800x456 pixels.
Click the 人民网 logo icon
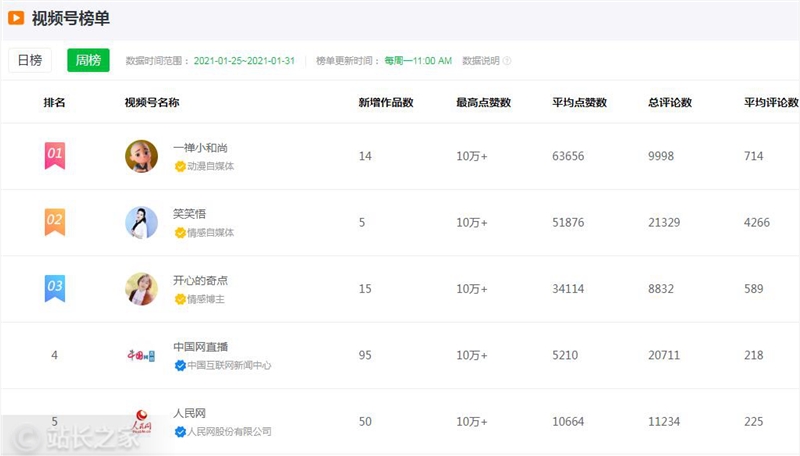click(x=141, y=421)
